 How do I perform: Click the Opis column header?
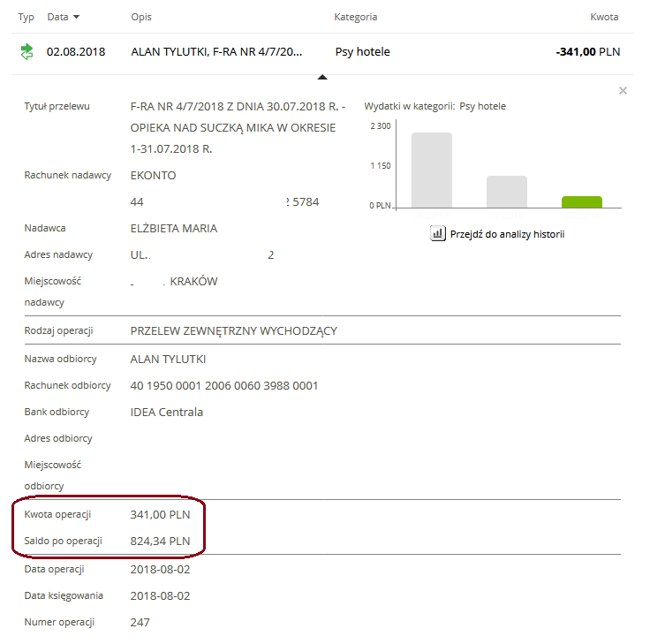point(141,17)
